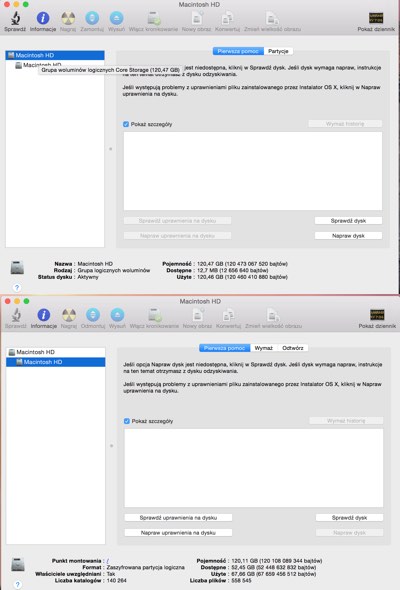This screenshot has width=400, height=590.
Task: Click sidebar divider handle in bottom window
Action: tap(111, 446)
